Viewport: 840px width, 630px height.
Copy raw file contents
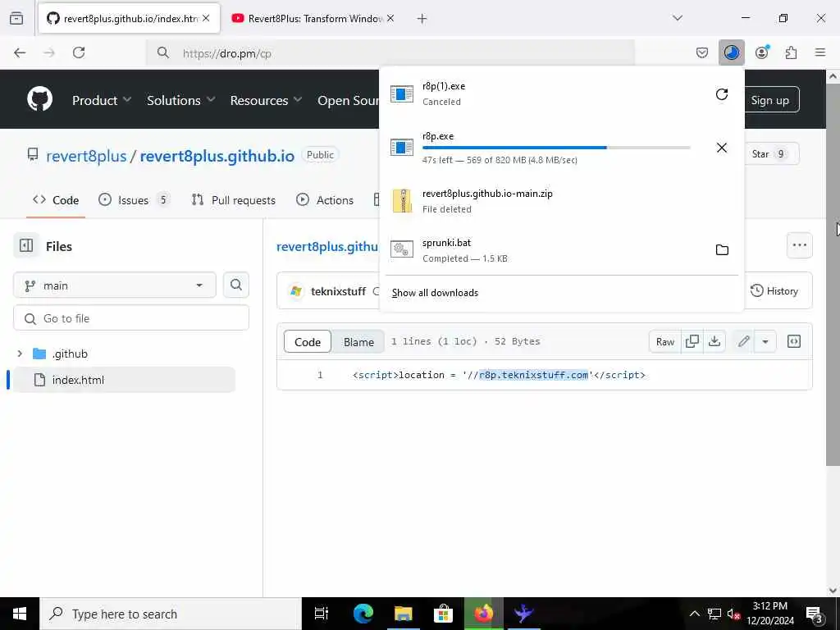(692, 342)
